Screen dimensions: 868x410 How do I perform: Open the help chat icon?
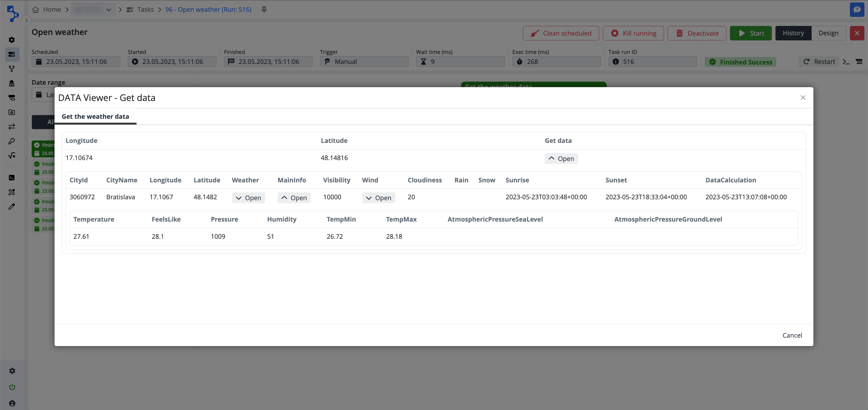[x=857, y=9]
